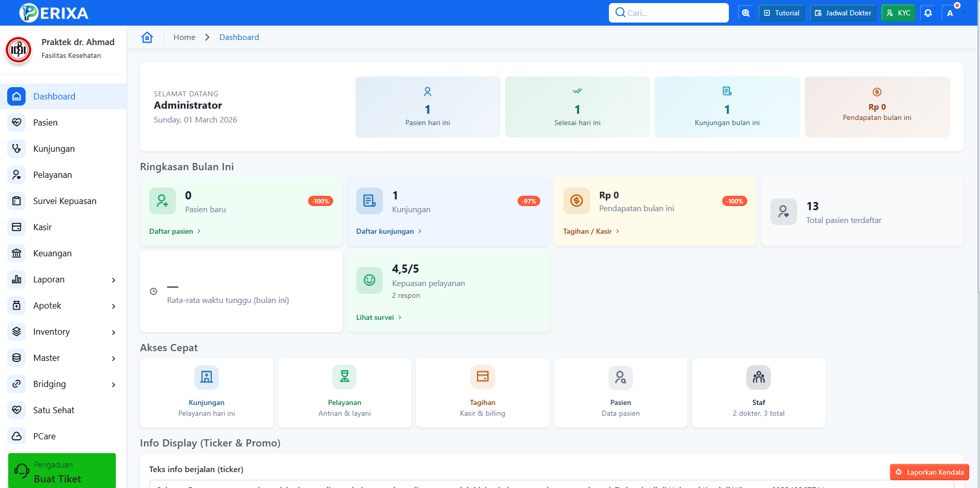Screen dimensions: 980x488
Task: Open Staf quick access icon
Action: [x=758, y=377]
